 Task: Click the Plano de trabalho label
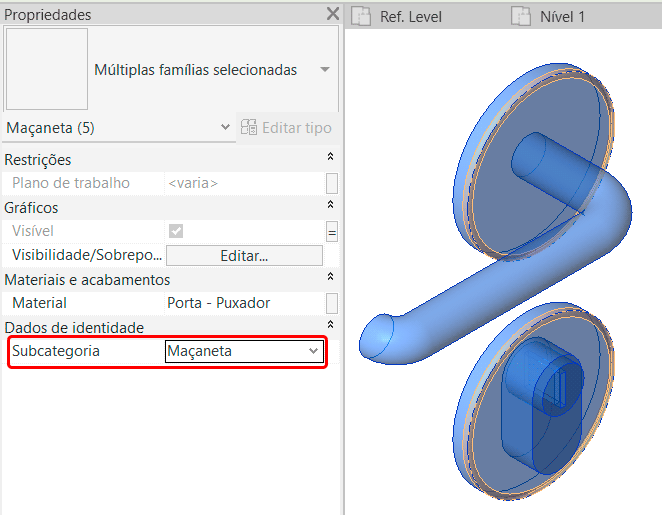[71, 183]
